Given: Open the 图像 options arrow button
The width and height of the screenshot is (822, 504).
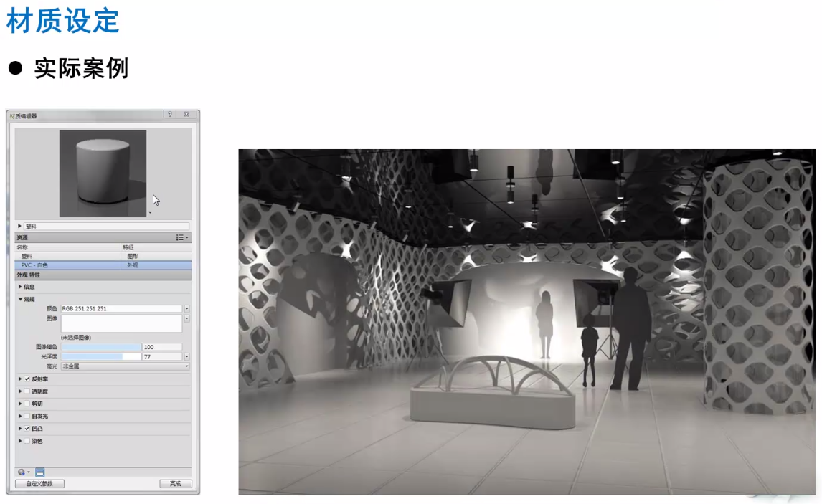Looking at the screenshot, I should click(x=187, y=318).
